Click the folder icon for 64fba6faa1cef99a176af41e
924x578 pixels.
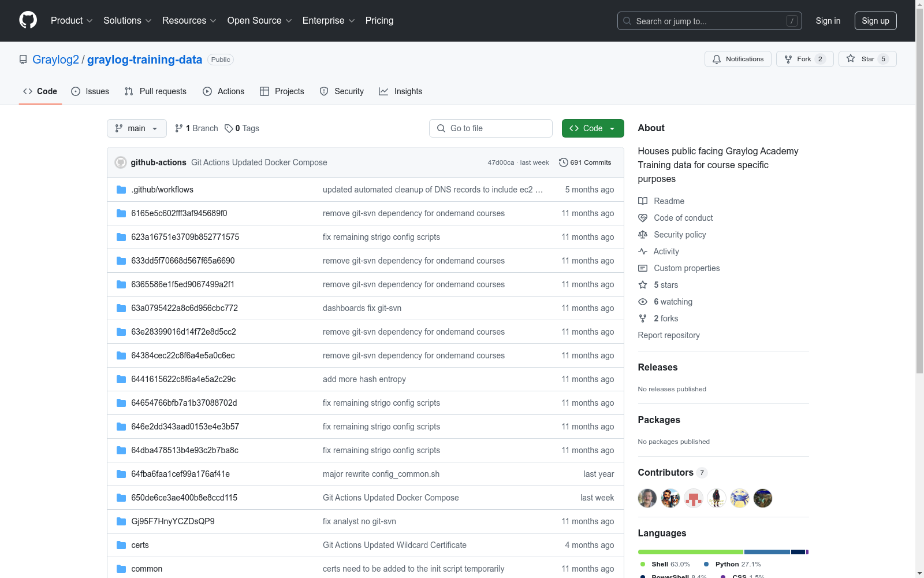click(121, 474)
